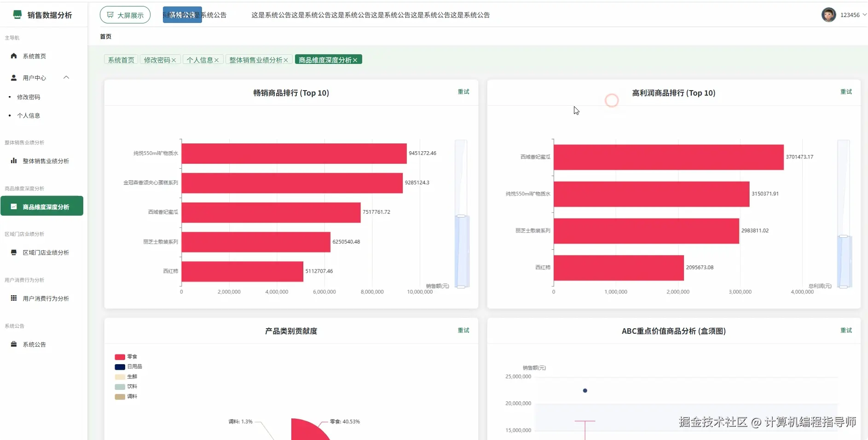Click the 纯悦550ml矿物质水 bar in 畅销 chart
Viewport: 868px width, 440px height.
click(294, 154)
